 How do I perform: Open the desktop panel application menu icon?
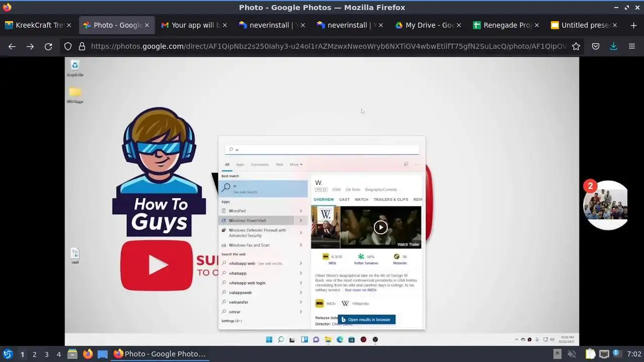[8, 354]
